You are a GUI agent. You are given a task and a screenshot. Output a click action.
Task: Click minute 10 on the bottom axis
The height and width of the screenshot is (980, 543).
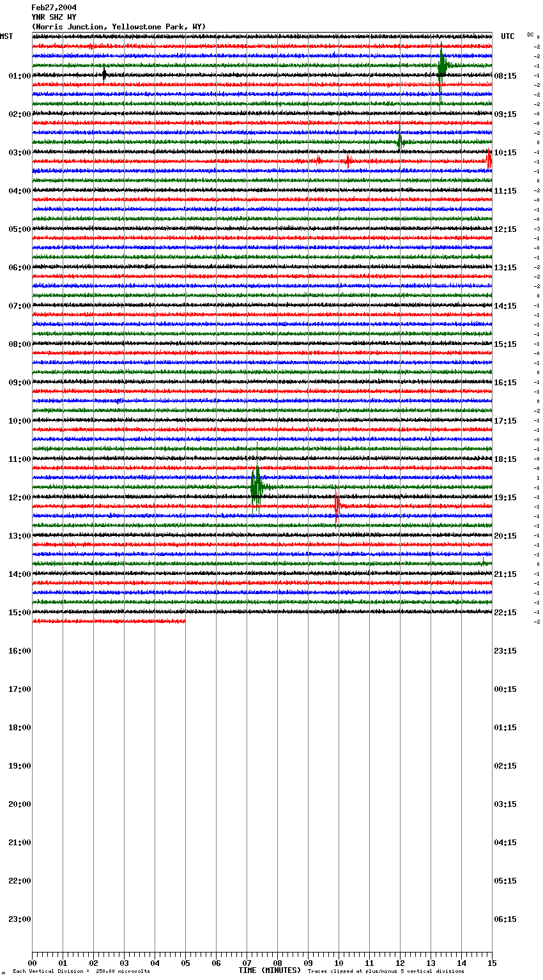(339, 963)
